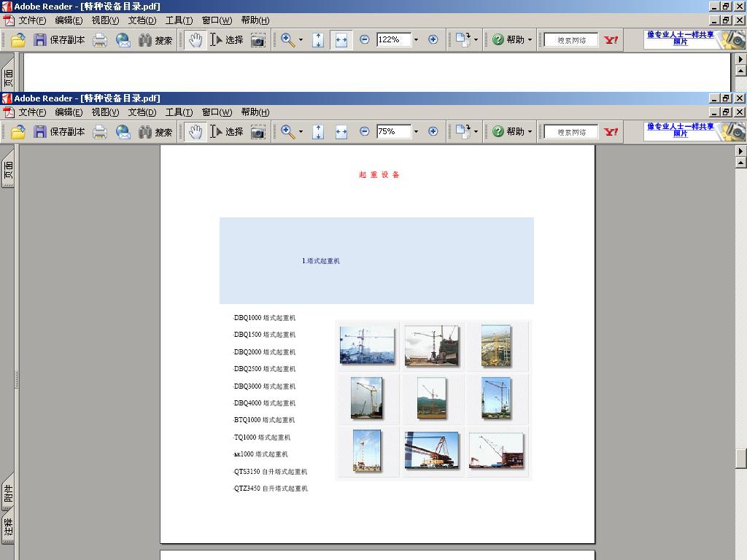The image size is (747, 560).
Task: Save a copy using lower window floppy icon
Action: click(x=39, y=132)
